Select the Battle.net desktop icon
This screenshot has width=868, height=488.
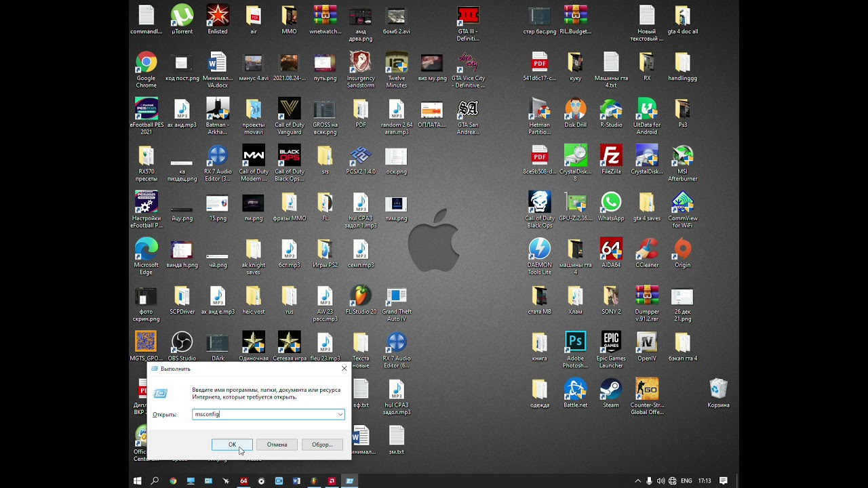(575, 394)
